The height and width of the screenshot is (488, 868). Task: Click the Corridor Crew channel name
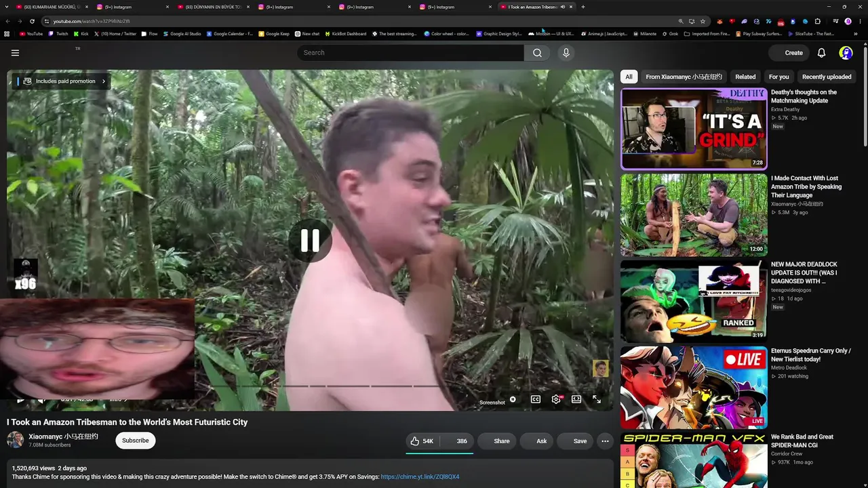point(787,453)
